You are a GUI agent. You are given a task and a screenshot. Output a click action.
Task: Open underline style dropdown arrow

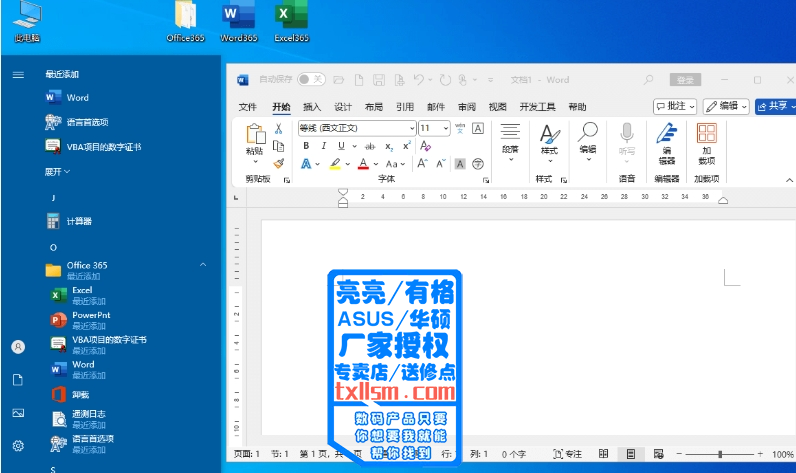tap(354, 147)
